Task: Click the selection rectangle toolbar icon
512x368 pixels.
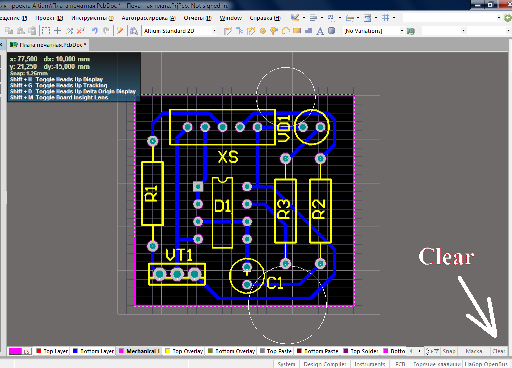Action: pyautogui.click(x=46, y=31)
